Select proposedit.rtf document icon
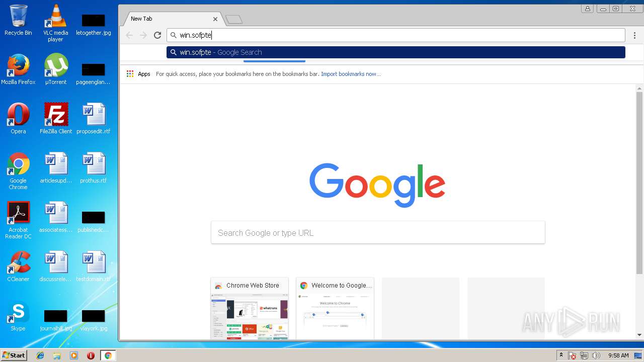The image size is (644, 362). coord(93,119)
